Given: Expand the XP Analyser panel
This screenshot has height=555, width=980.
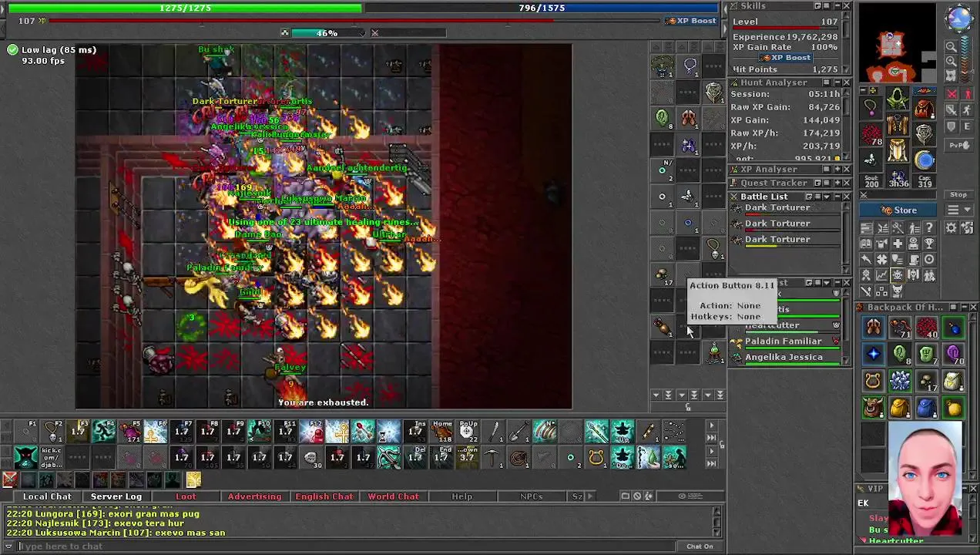Looking at the screenshot, I should coord(837,170).
